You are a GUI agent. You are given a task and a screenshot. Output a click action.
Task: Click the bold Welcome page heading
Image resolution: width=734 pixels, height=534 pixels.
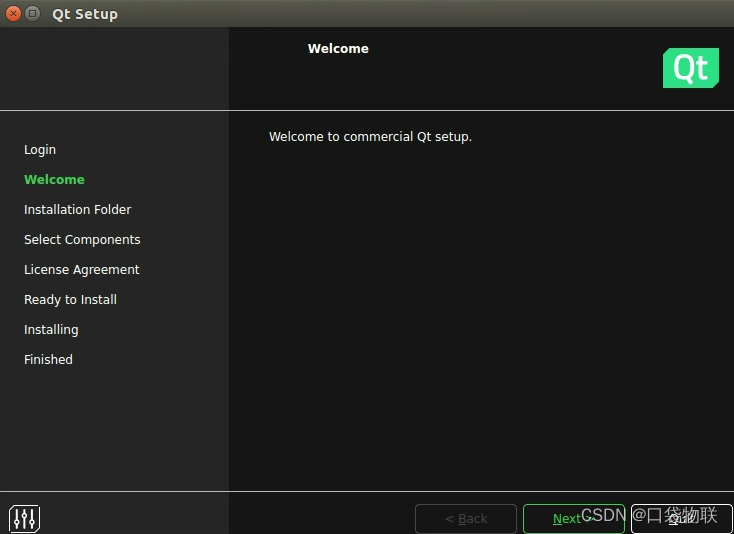click(x=338, y=49)
